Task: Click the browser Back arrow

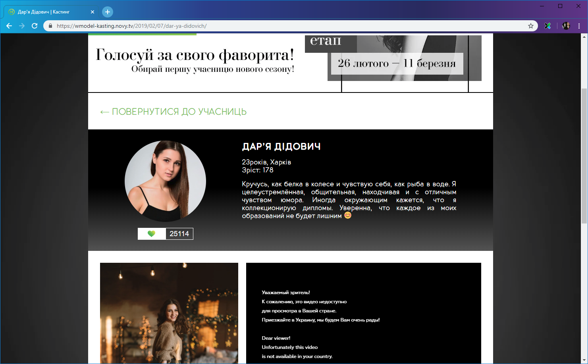Action: [x=9, y=26]
